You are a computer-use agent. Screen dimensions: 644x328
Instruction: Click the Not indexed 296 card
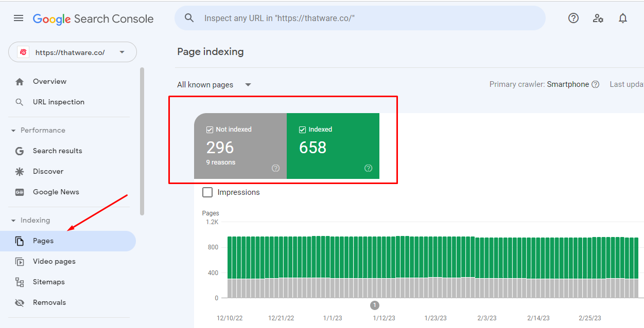[240, 146]
